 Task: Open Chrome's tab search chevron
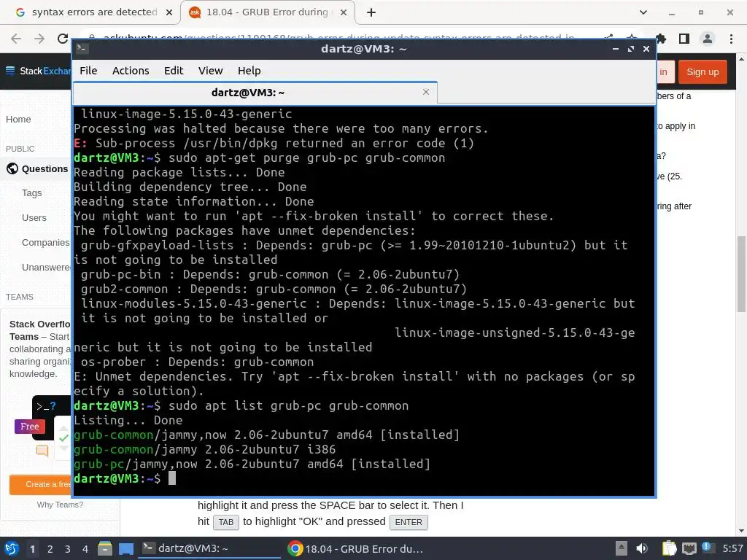[x=643, y=12]
